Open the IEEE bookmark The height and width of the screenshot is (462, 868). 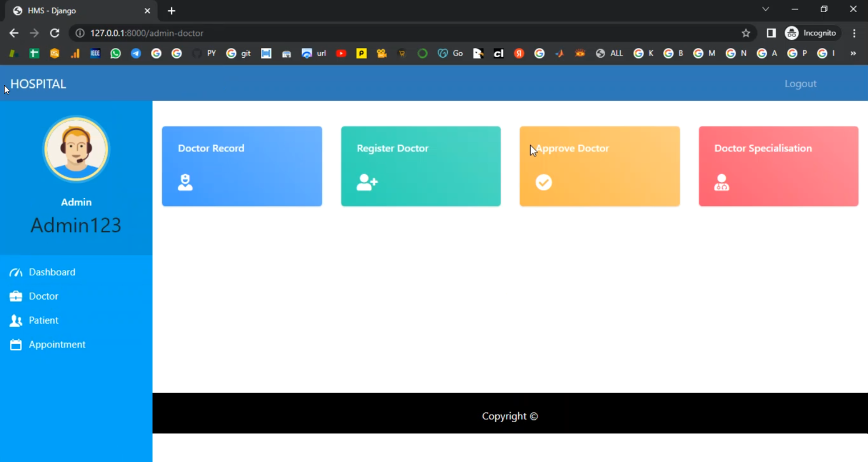pyautogui.click(x=95, y=53)
